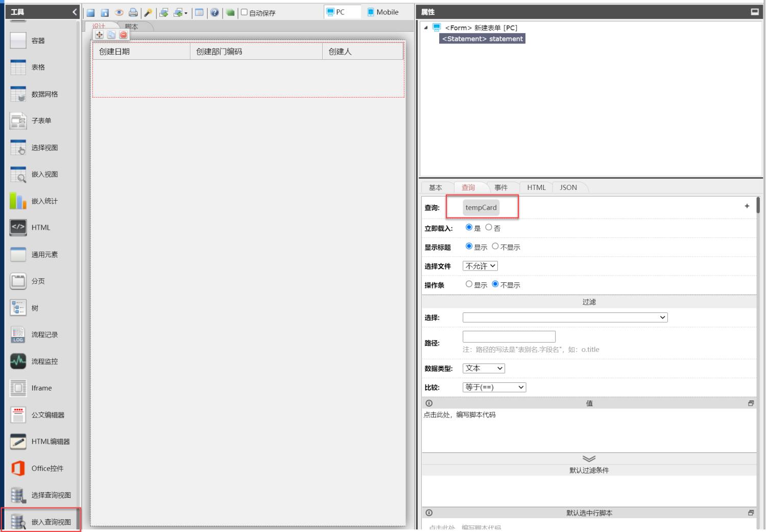766x532 pixels.
Task: Set 立即载入 to 否
Action: click(489, 228)
